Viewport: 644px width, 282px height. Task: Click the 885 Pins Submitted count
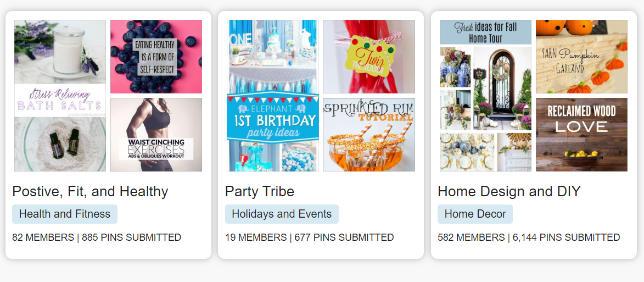tap(132, 237)
